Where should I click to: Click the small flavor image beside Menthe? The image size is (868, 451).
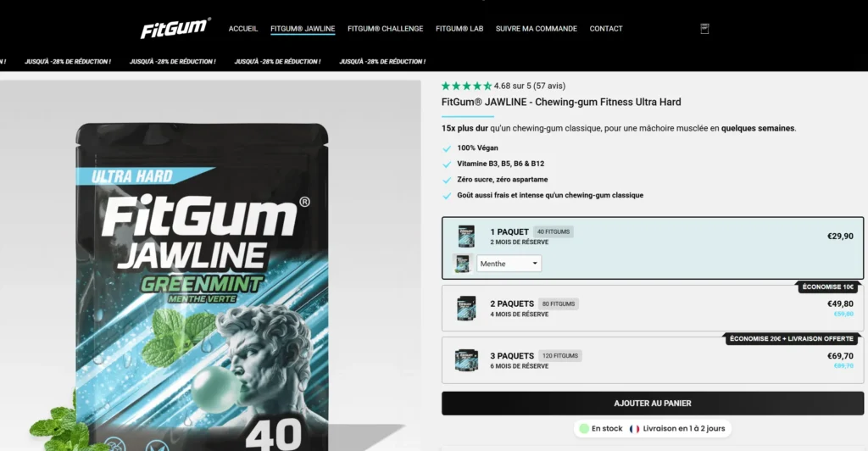(x=462, y=264)
